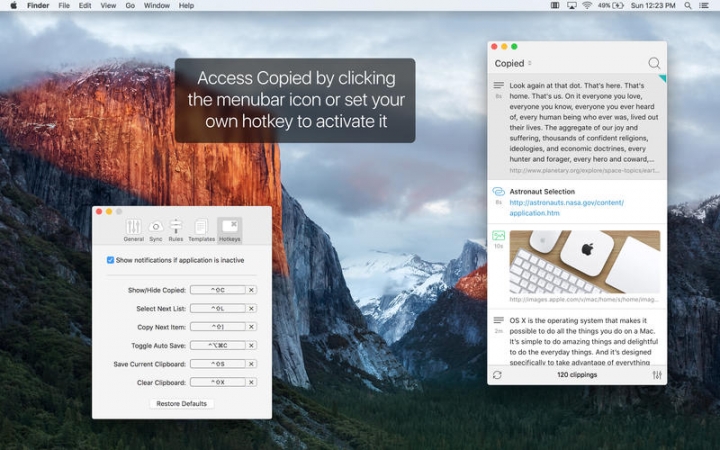Clear the Copy Next Item hotkey

click(x=251, y=326)
